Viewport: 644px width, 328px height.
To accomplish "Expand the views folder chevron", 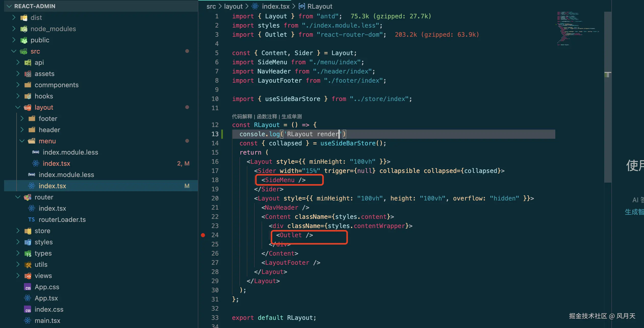I will coord(18,276).
